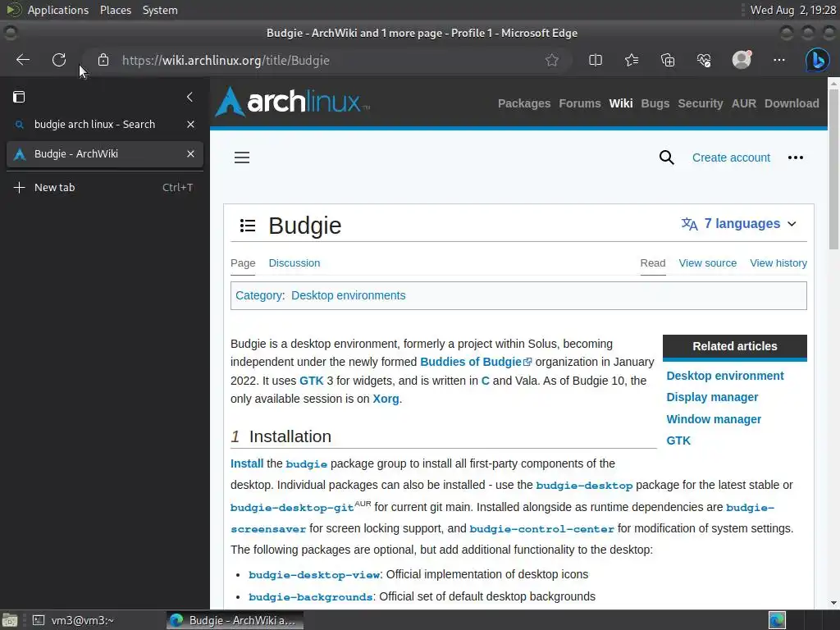Open the Bugs navigation link

(x=655, y=103)
